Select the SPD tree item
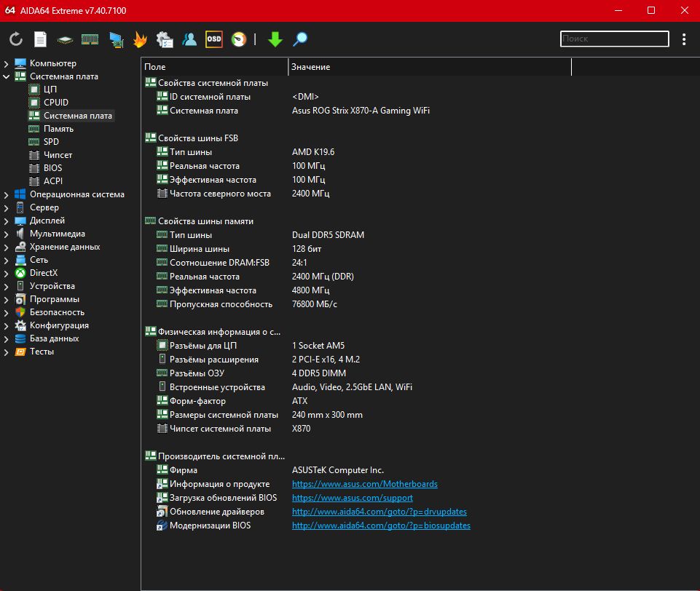 point(51,142)
